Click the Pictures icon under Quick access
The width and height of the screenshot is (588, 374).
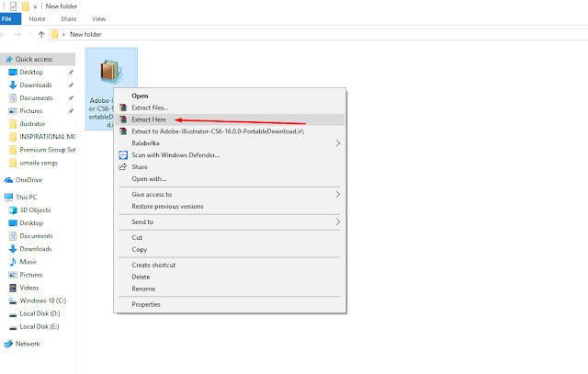click(13, 111)
